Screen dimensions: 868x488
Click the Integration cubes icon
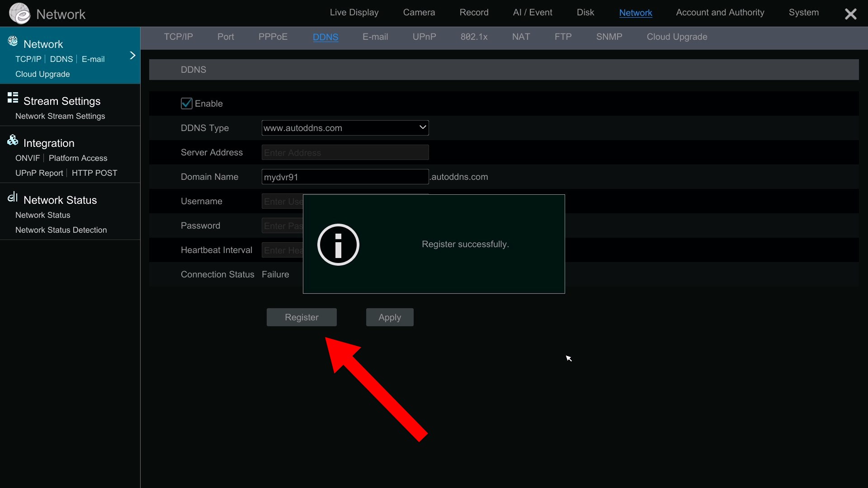[13, 140]
